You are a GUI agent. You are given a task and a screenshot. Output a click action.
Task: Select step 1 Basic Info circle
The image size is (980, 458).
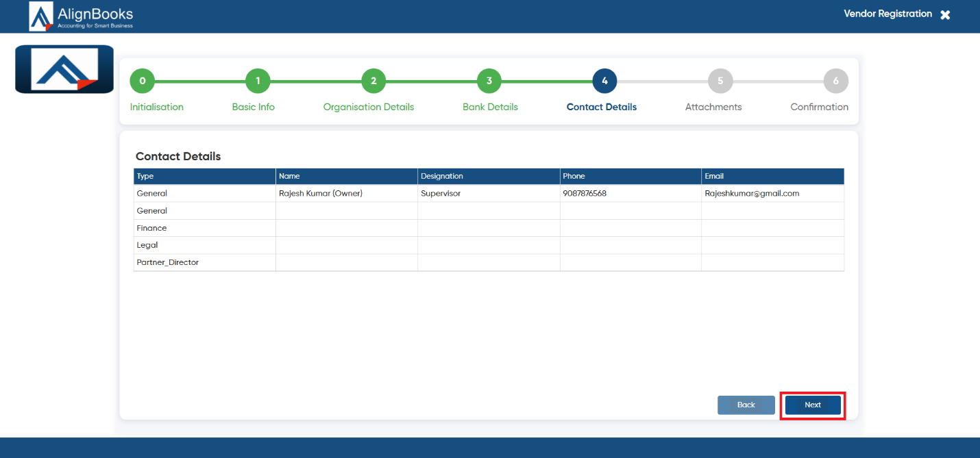pos(258,81)
